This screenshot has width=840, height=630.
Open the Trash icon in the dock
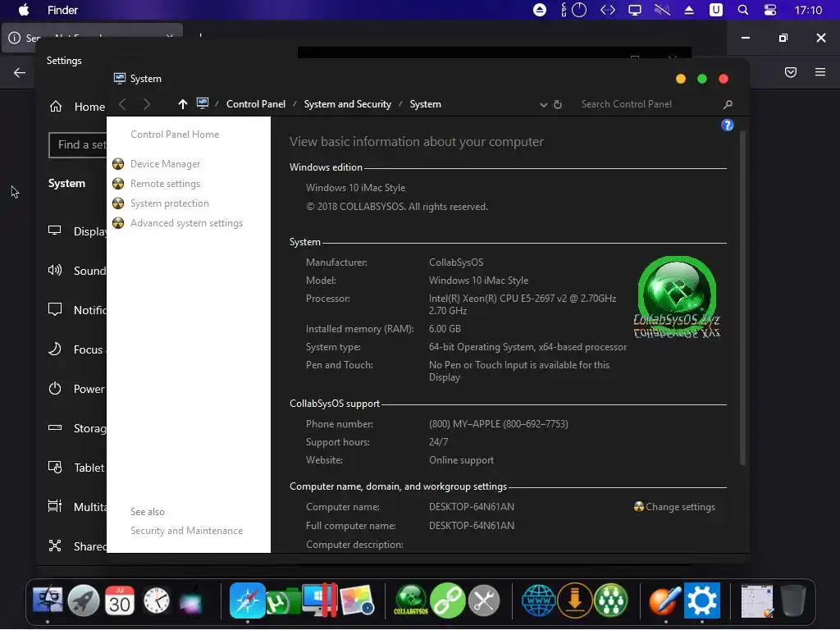point(793,600)
